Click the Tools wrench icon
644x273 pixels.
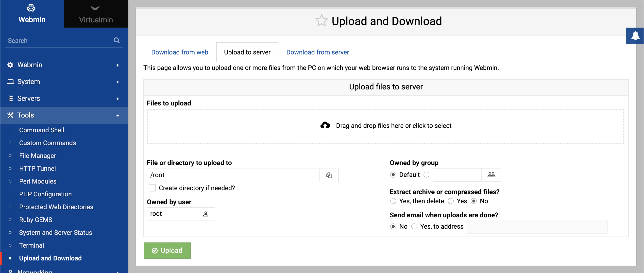click(10, 115)
